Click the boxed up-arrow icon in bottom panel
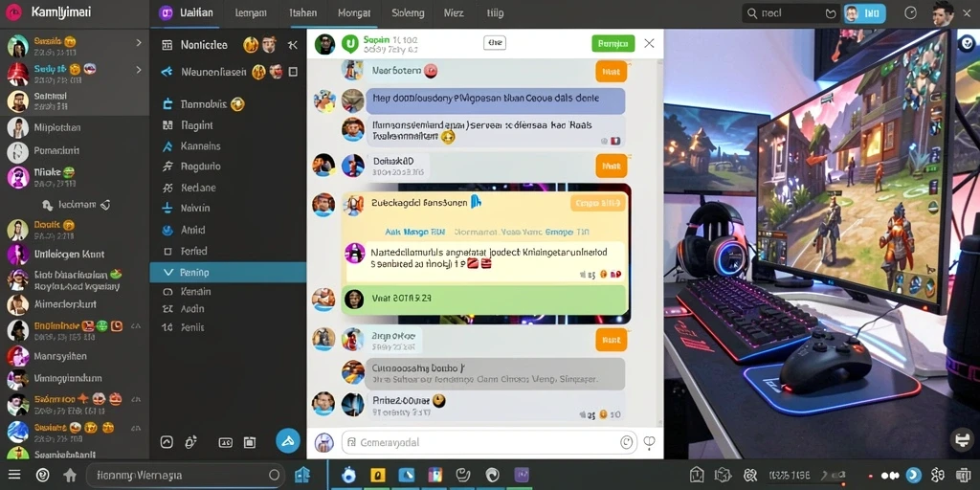Image resolution: width=980 pixels, height=490 pixels. point(167,442)
